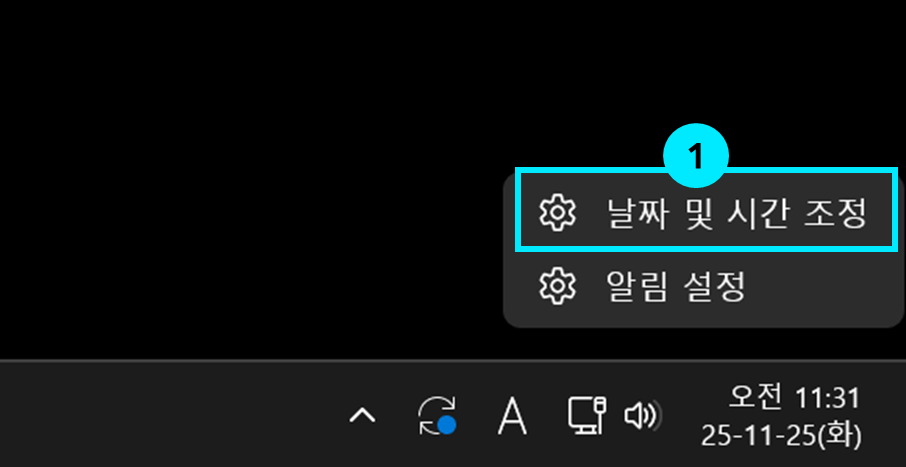Click the 날짜 word in the highlighted menu entry

pos(637,212)
